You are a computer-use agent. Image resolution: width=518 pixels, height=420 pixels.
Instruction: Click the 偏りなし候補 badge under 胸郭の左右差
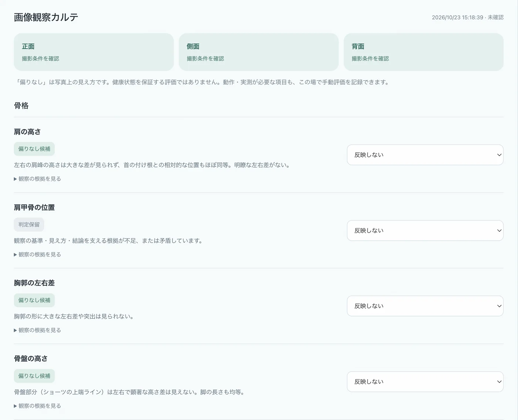pos(34,300)
